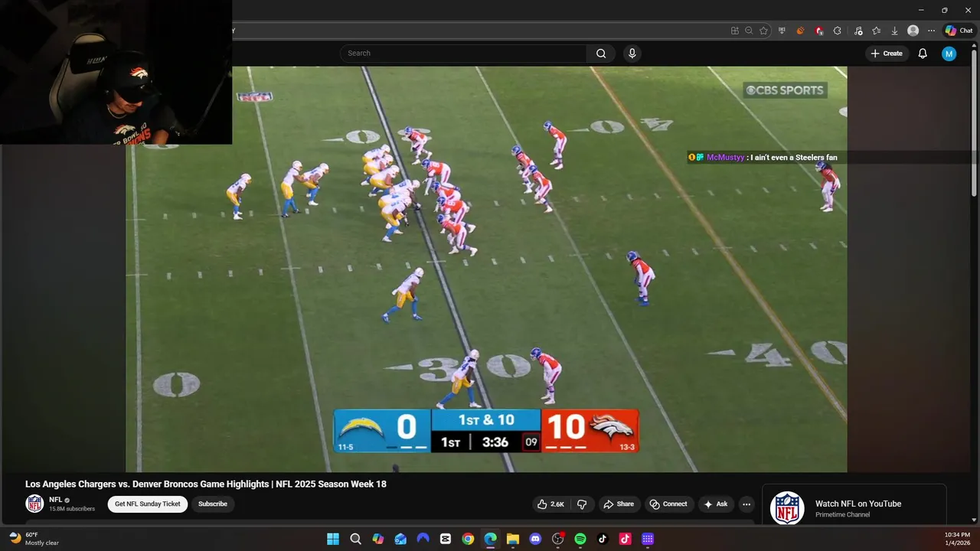
Task: Open Copilot Chat button in browser
Action: (x=959, y=31)
